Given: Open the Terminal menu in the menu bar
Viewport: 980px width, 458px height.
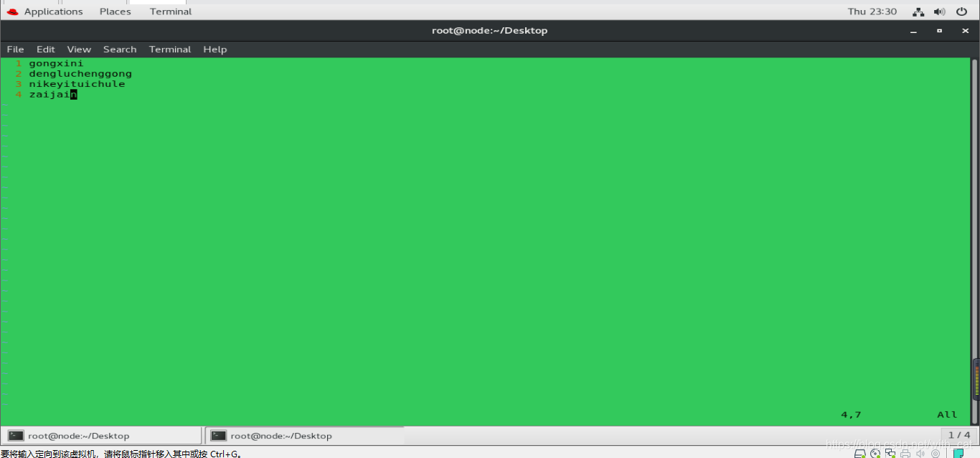Looking at the screenshot, I should (170, 50).
